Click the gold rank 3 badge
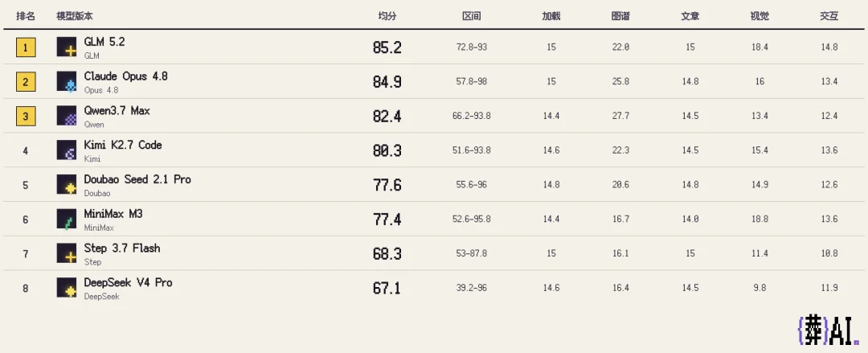Viewport: 868px width, 353px height. 26,117
